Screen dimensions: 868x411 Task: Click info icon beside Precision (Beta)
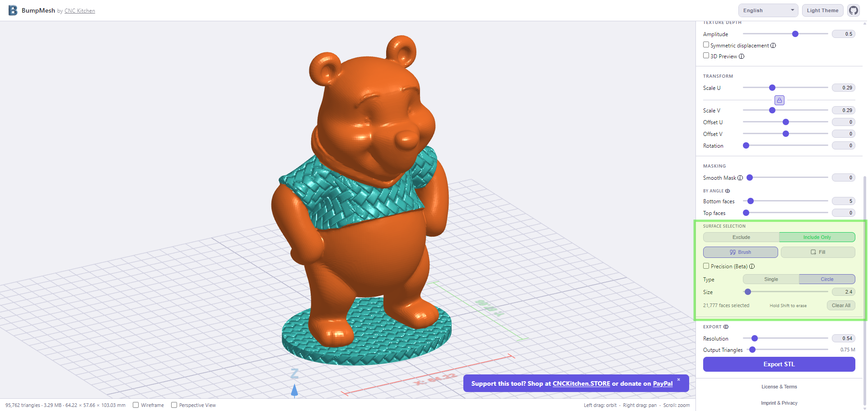click(x=752, y=266)
